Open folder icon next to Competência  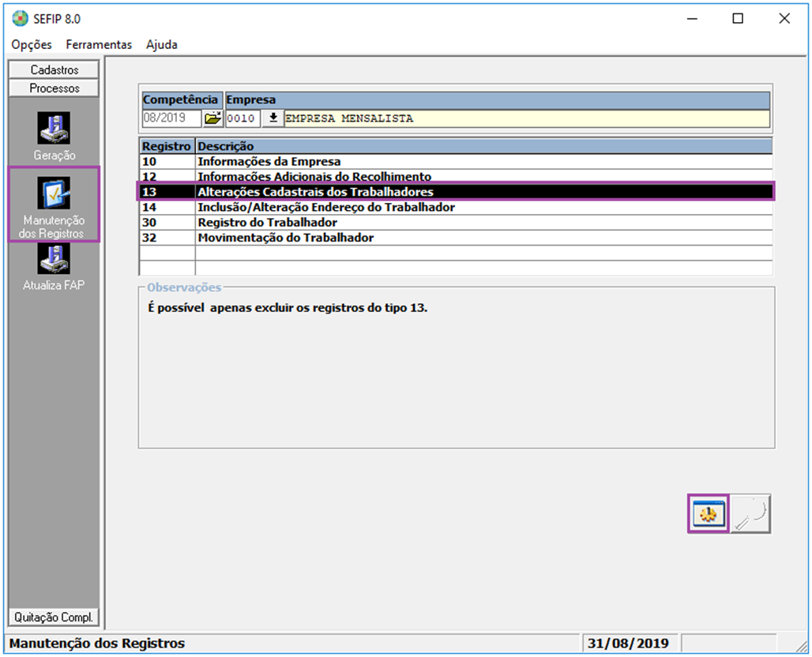point(212,118)
